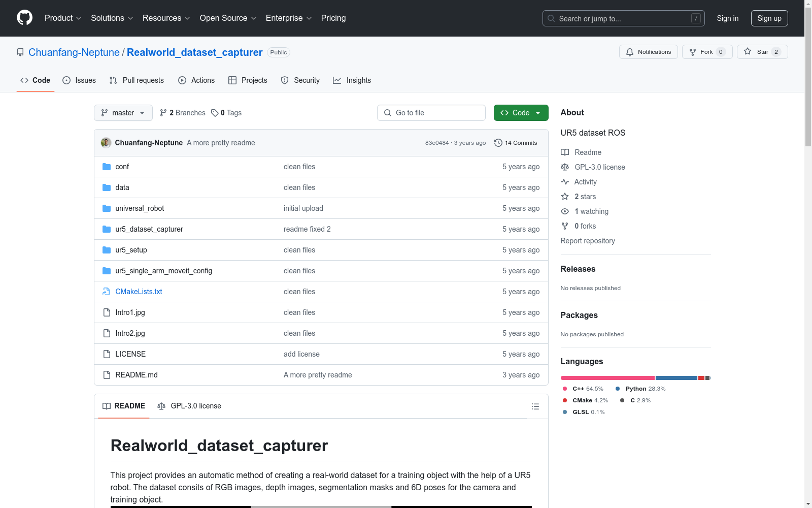Open the 'initial upload' commit message
812x508 pixels.
point(303,208)
